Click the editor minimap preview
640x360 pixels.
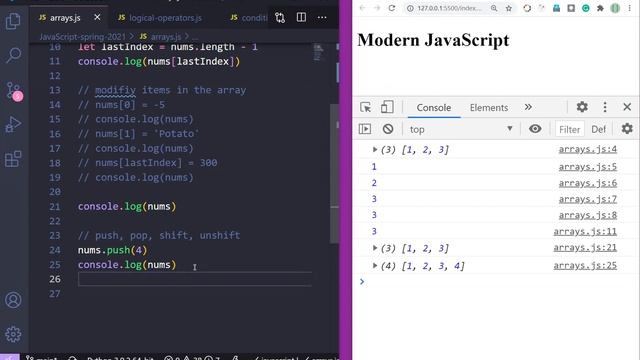(318, 52)
